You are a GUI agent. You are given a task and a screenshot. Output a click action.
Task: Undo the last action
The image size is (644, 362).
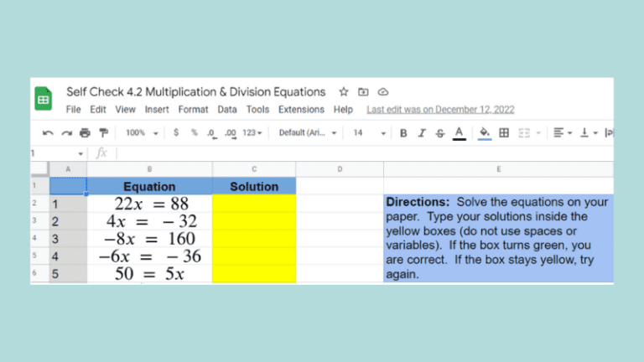click(x=48, y=133)
